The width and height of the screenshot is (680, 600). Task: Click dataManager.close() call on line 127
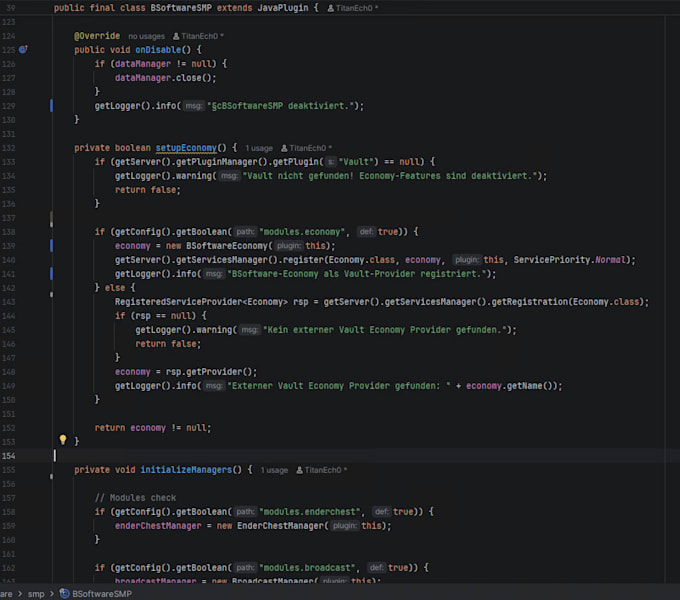tap(165, 78)
